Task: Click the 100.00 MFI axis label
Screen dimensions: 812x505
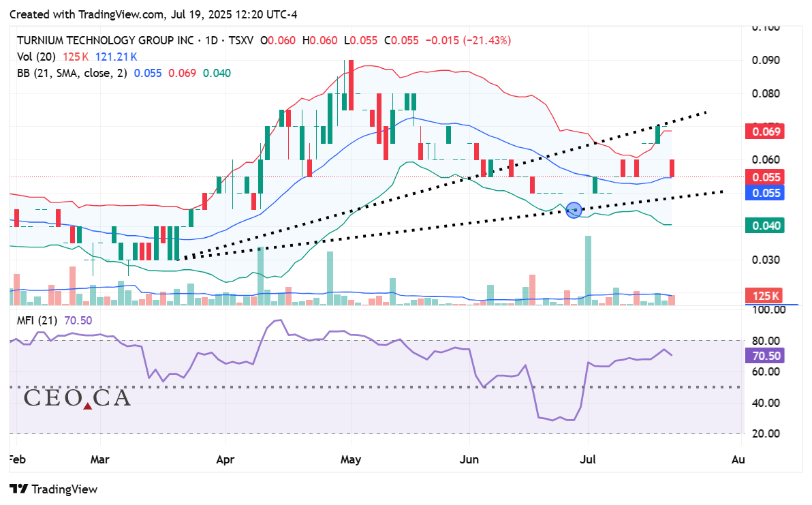Action: click(x=769, y=309)
